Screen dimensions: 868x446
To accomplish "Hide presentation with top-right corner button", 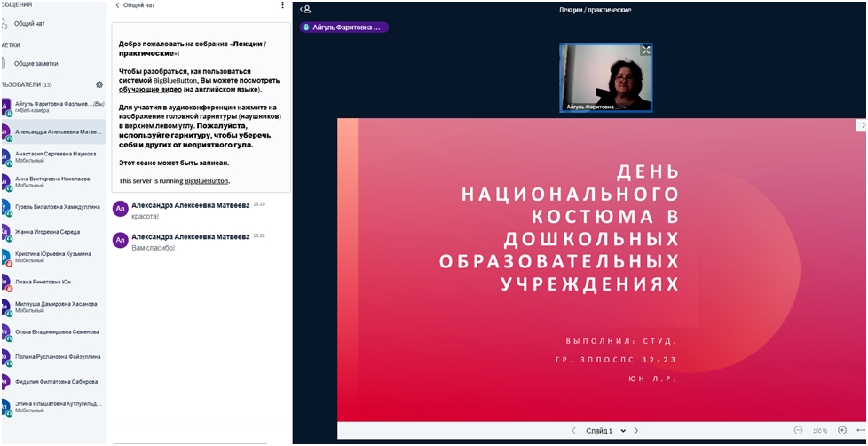I will (x=860, y=126).
